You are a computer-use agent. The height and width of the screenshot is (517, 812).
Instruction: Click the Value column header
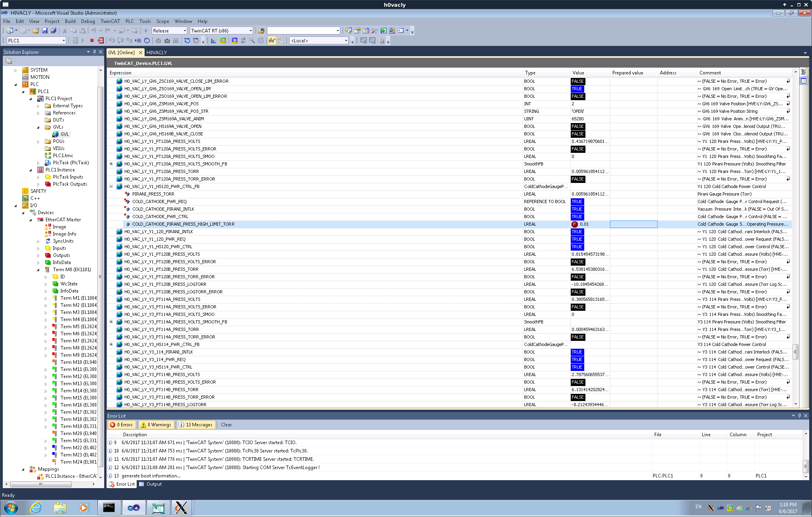coord(590,73)
